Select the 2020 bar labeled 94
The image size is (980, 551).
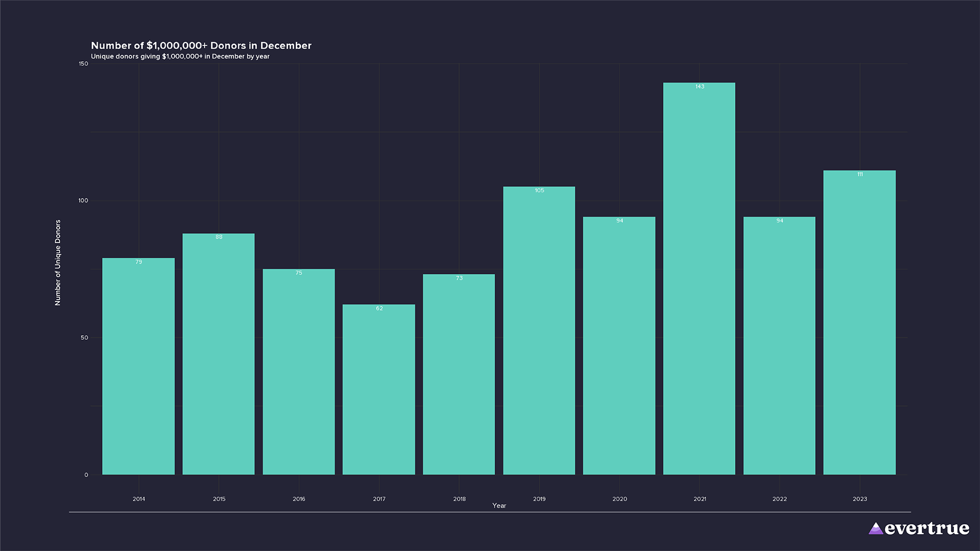point(619,347)
